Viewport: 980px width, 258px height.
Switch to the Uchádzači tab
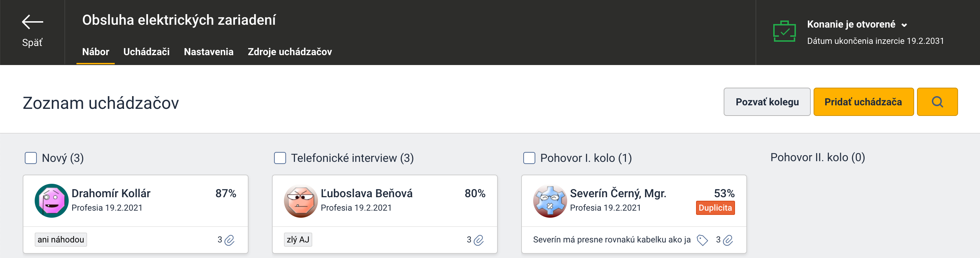(x=147, y=52)
